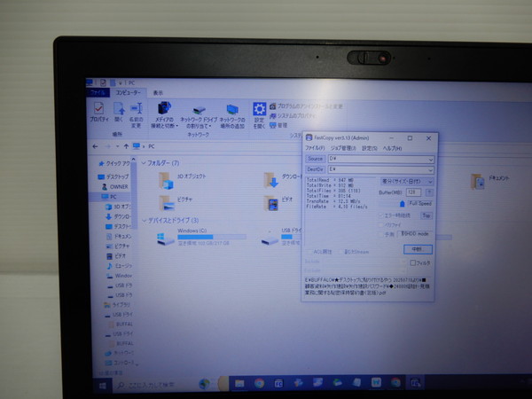Open the Source path dropdown
The width and height of the screenshot is (532, 399).
430,159
